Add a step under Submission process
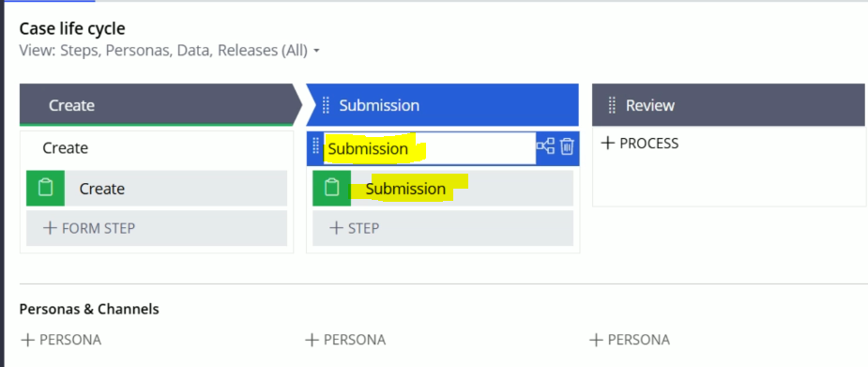The image size is (868, 367). click(x=443, y=228)
